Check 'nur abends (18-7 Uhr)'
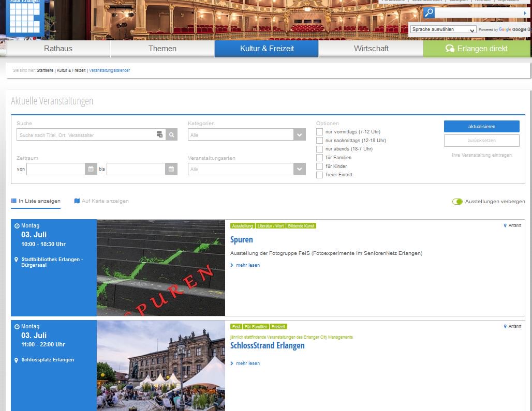The image size is (532, 411). (319, 149)
